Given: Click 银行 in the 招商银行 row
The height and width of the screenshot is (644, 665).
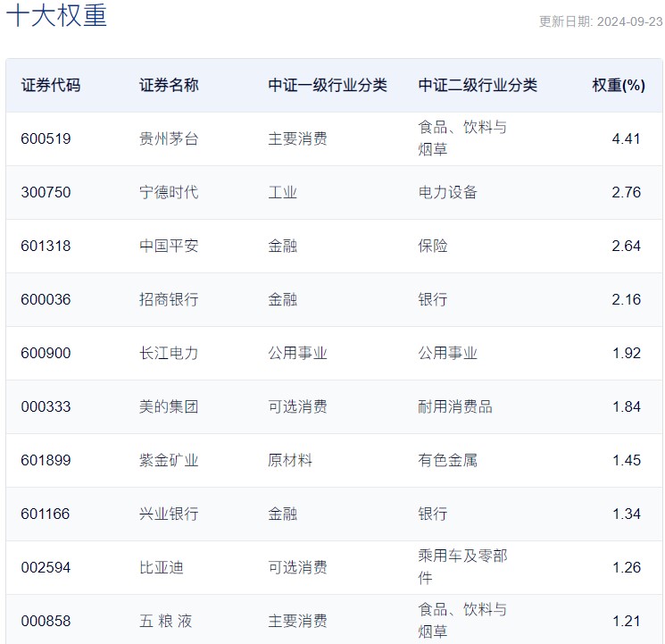Looking at the screenshot, I should click(x=433, y=299).
